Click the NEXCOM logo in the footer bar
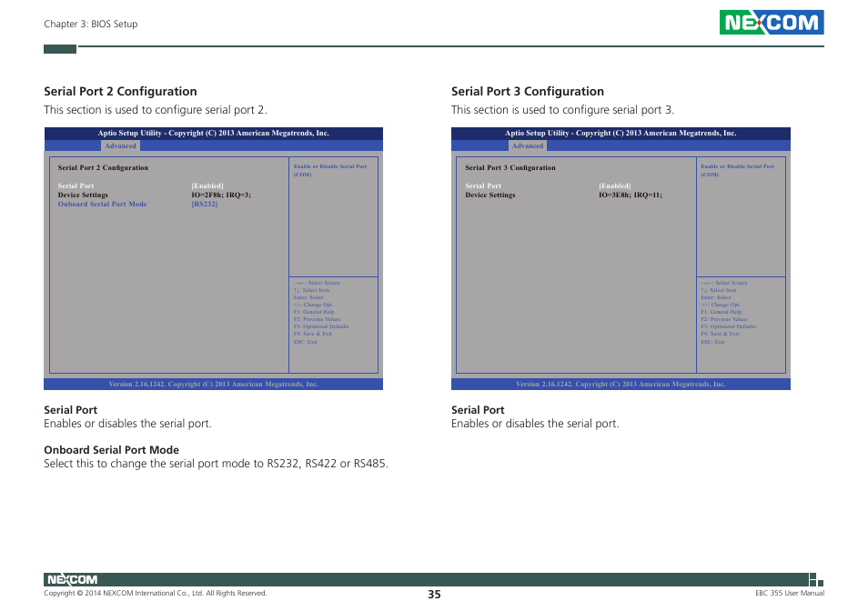868x611 pixels. (x=73, y=579)
